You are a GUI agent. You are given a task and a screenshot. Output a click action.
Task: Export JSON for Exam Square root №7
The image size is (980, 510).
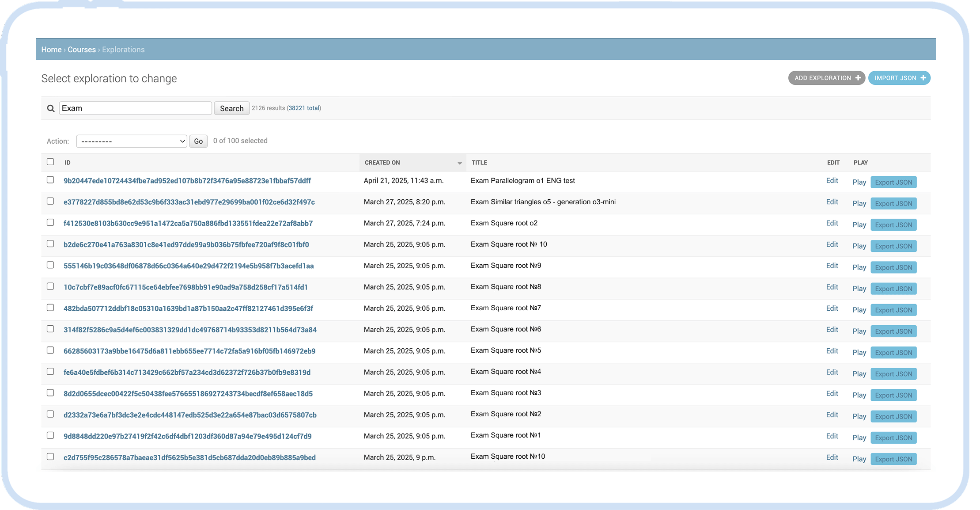point(893,310)
